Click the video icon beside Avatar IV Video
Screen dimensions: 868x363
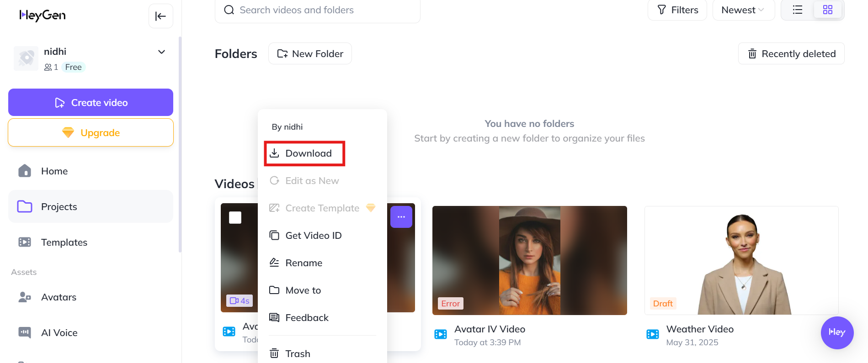(441, 334)
